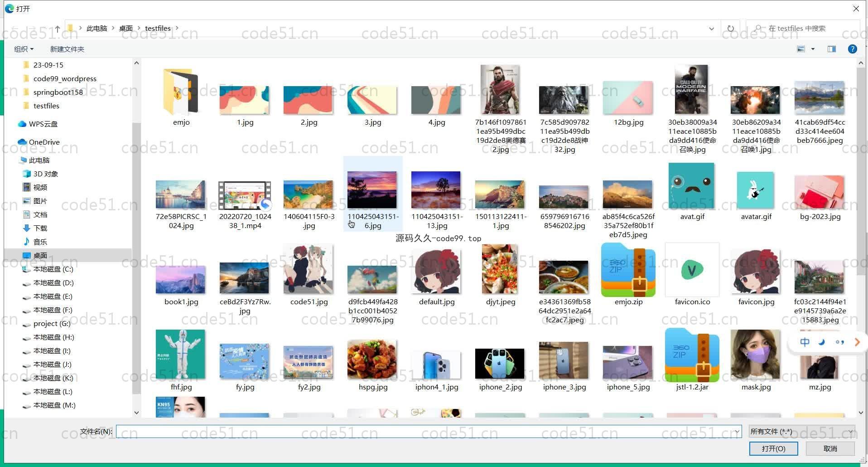Open code99_wordpress folder in sidebar
Image resolution: width=868 pixels, height=467 pixels.
tap(59, 78)
